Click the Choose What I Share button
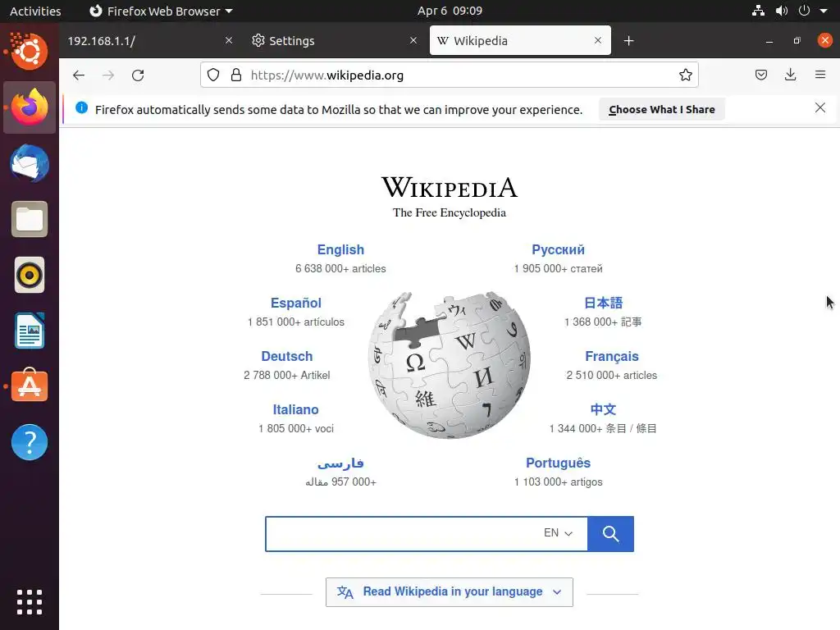This screenshot has width=840, height=630. pos(662,109)
